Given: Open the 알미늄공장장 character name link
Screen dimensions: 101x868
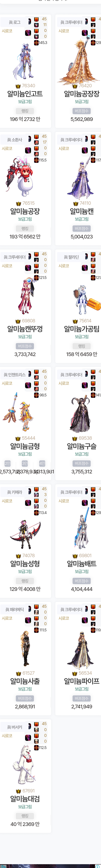Looking at the screenshot, I should pos(82,94).
